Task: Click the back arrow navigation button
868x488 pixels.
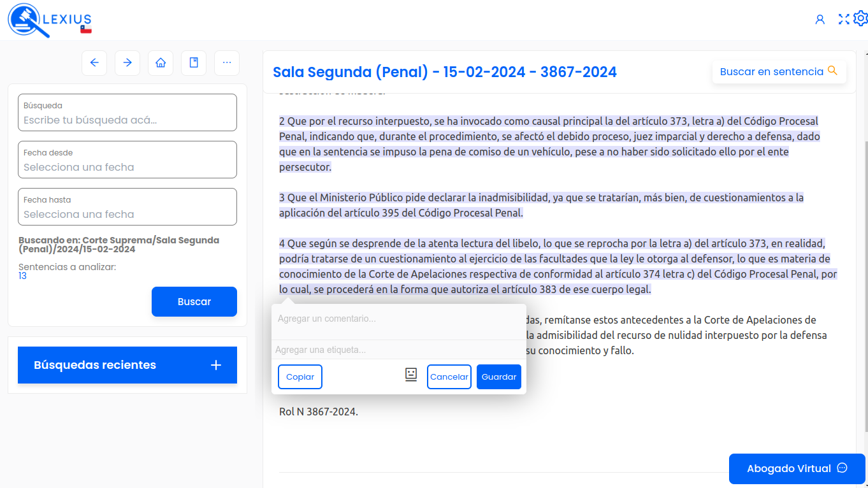Action: 94,62
